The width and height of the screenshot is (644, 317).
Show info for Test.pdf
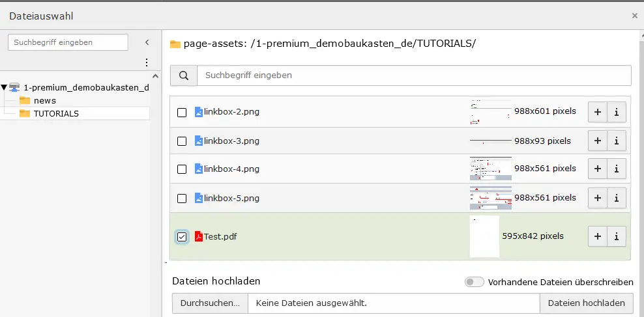[x=617, y=236]
